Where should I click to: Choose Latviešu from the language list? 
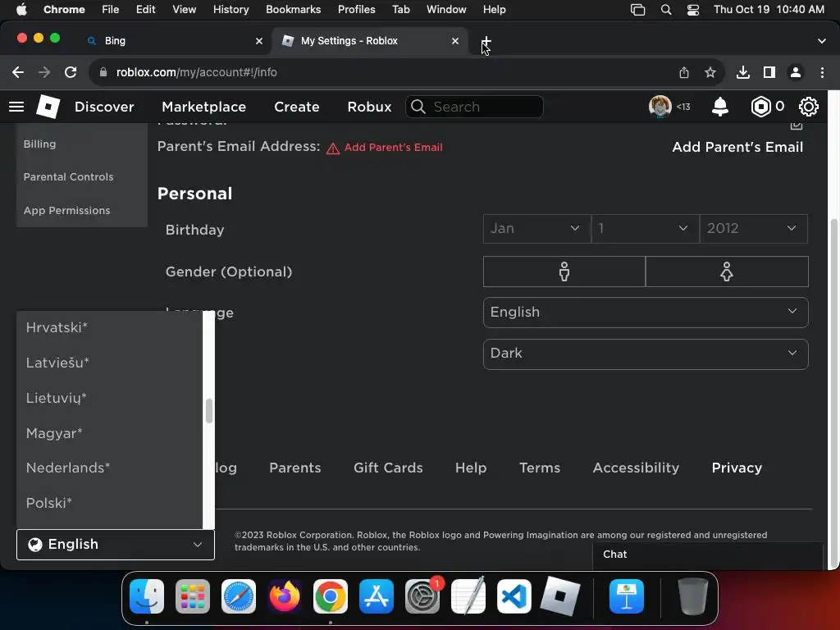click(110, 363)
